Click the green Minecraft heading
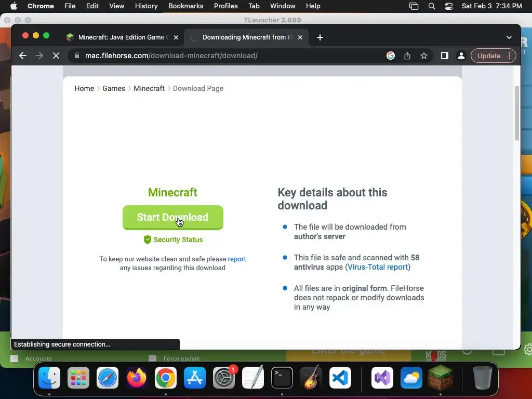This screenshot has height=399, width=532. (172, 192)
